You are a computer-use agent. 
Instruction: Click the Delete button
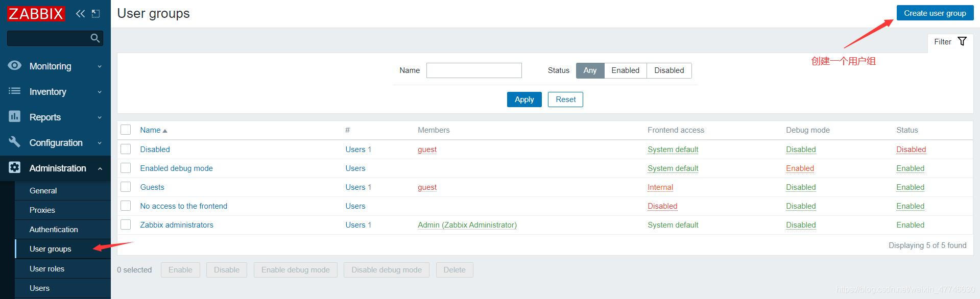pos(455,270)
